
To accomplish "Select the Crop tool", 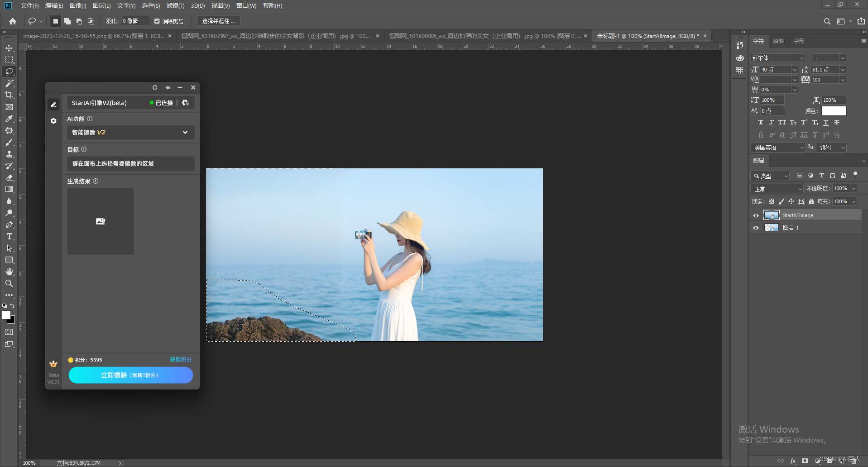I will (x=9, y=95).
